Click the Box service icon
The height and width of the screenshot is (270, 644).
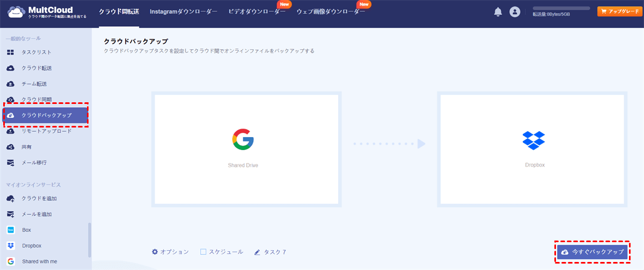(10, 230)
